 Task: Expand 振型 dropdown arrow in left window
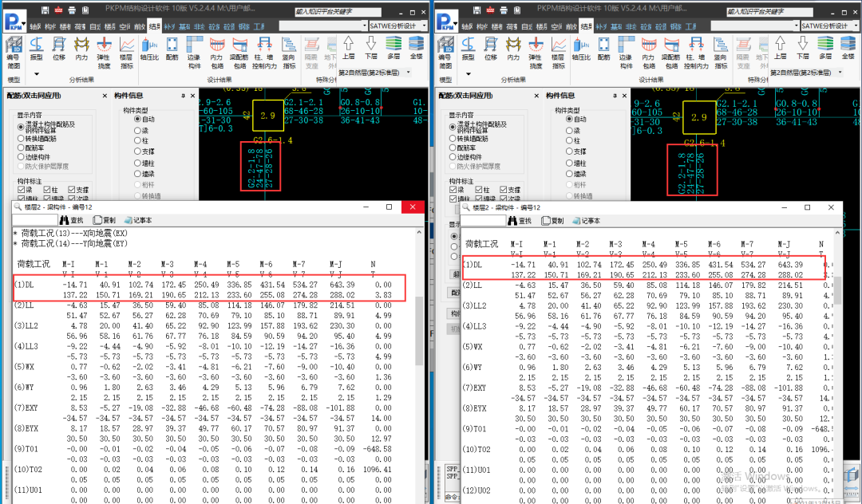(x=36, y=74)
